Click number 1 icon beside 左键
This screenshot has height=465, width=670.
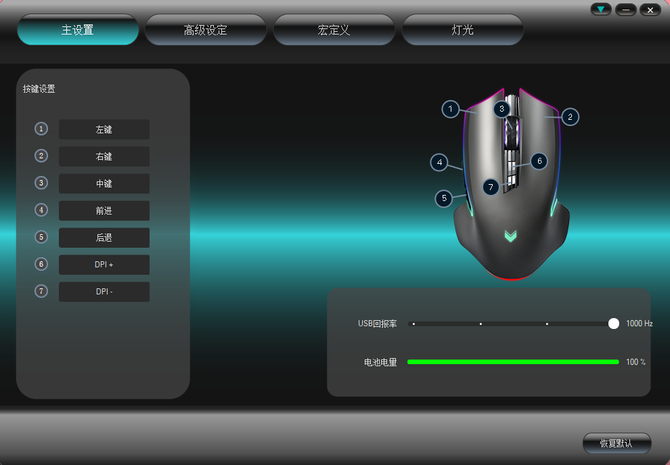[41, 129]
